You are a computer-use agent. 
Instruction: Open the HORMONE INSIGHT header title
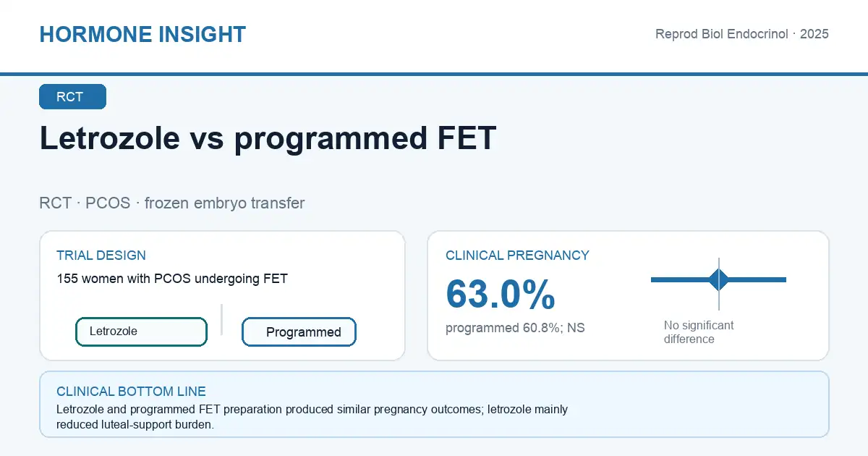point(142,34)
